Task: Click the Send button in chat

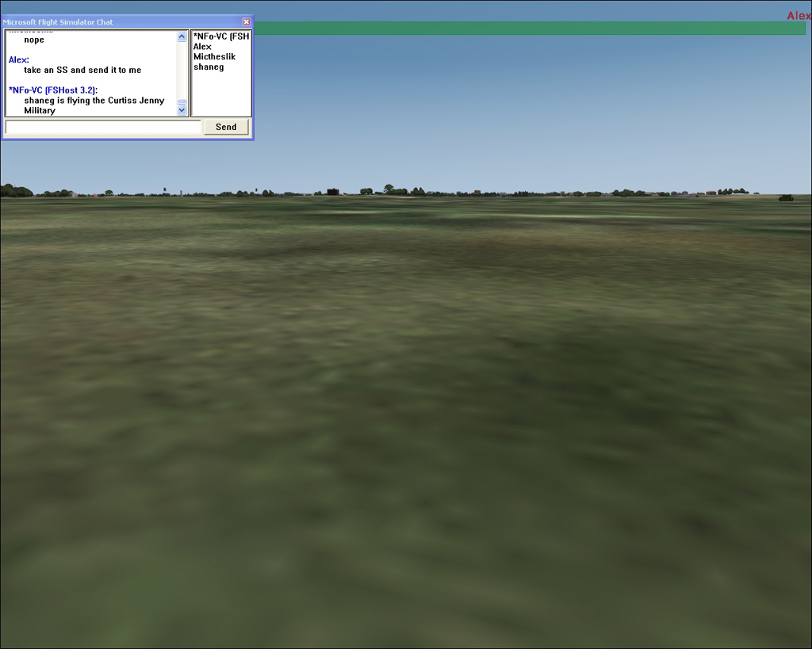Action: pos(226,127)
